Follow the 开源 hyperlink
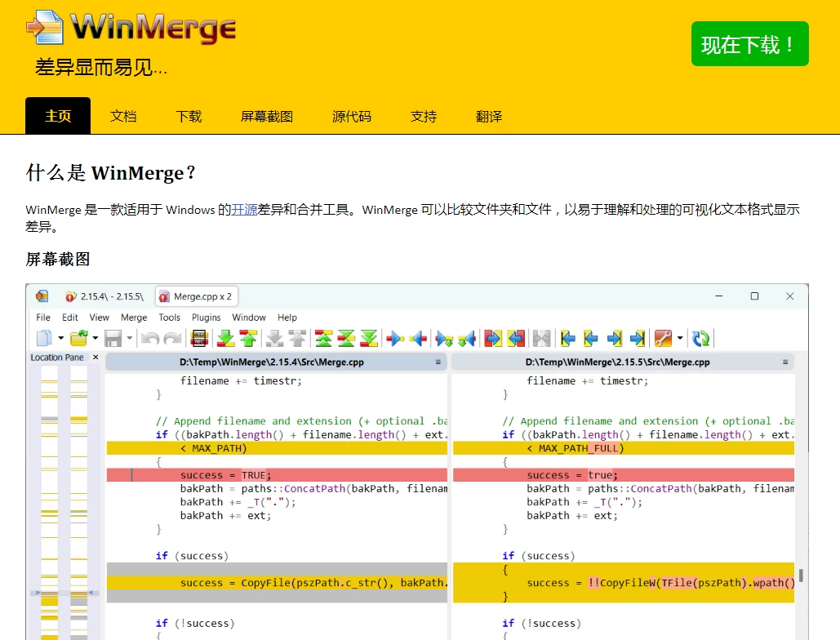This screenshot has width=840, height=640. (244, 210)
